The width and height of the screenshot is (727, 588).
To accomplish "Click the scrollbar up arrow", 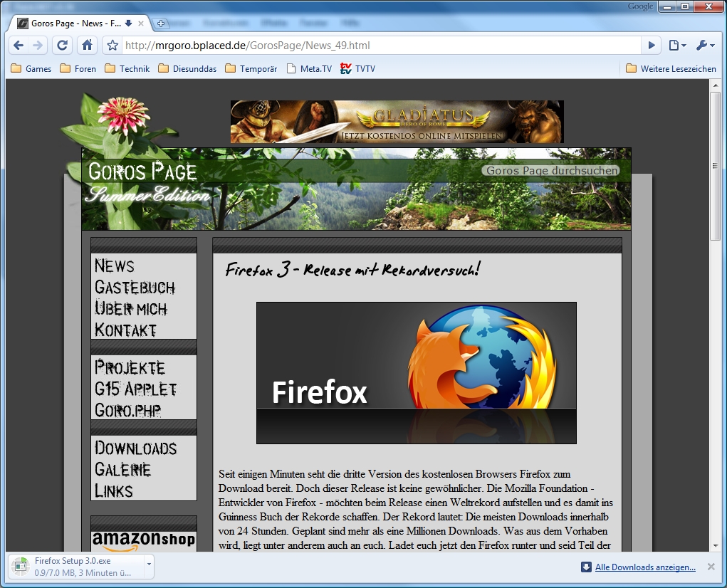I will pos(716,85).
